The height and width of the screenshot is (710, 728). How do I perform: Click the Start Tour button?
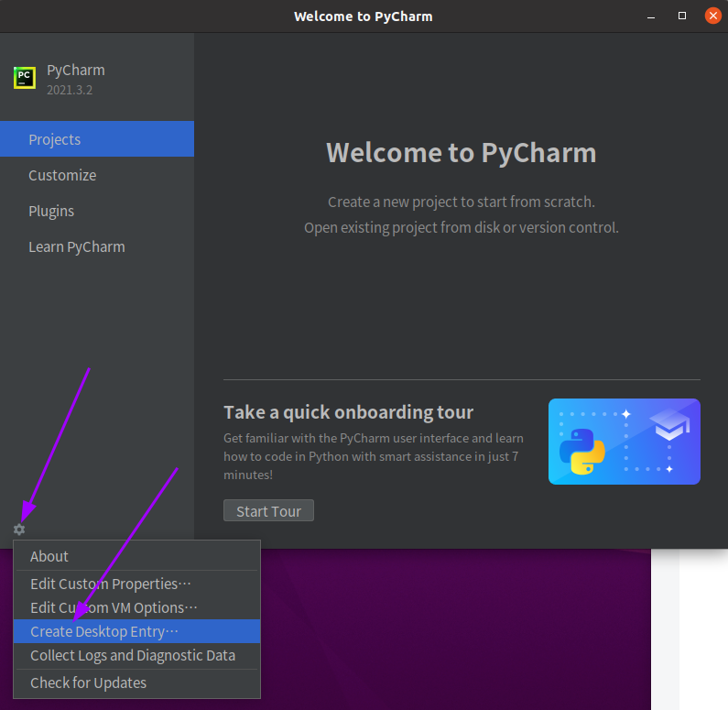(268, 511)
